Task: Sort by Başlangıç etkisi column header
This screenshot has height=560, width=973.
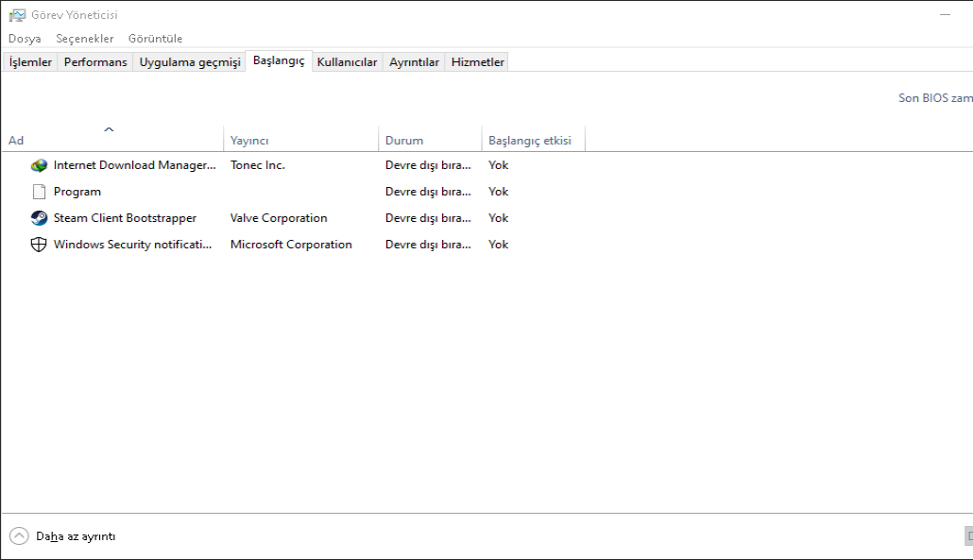Action: (532, 141)
